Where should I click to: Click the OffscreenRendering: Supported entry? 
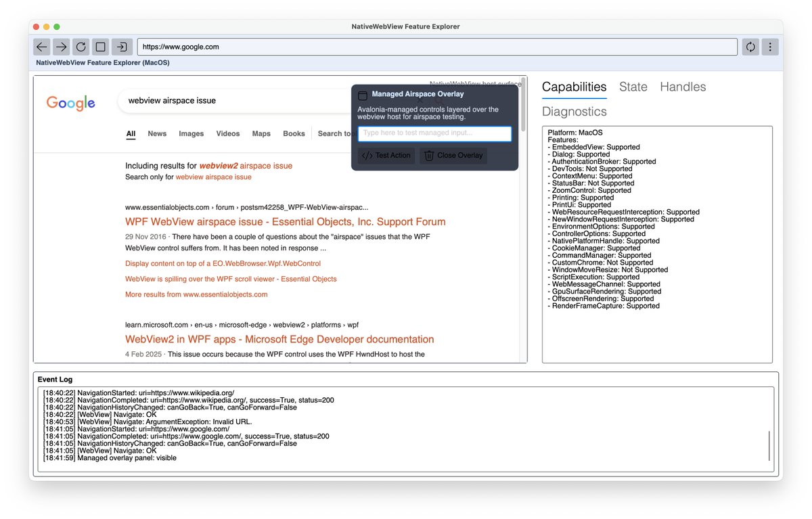click(601, 299)
